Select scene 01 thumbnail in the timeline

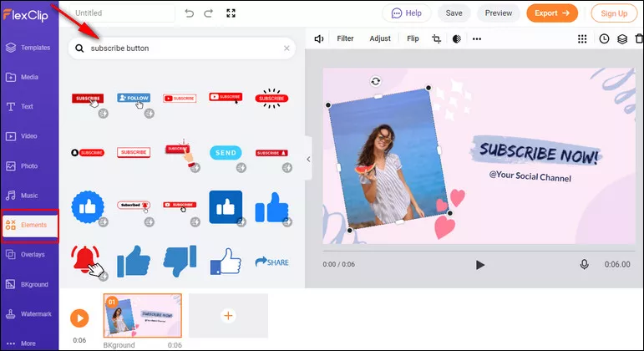click(x=143, y=315)
